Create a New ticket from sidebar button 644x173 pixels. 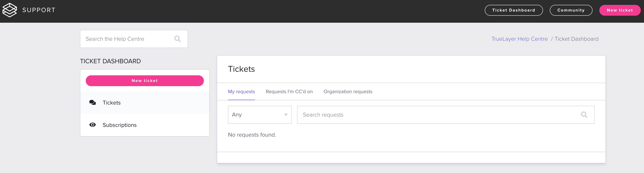click(144, 81)
